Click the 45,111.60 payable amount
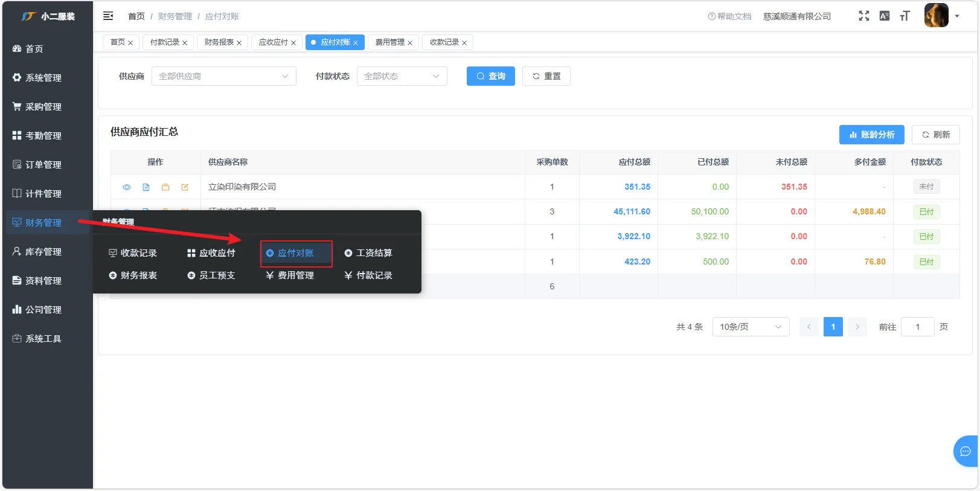 click(632, 211)
